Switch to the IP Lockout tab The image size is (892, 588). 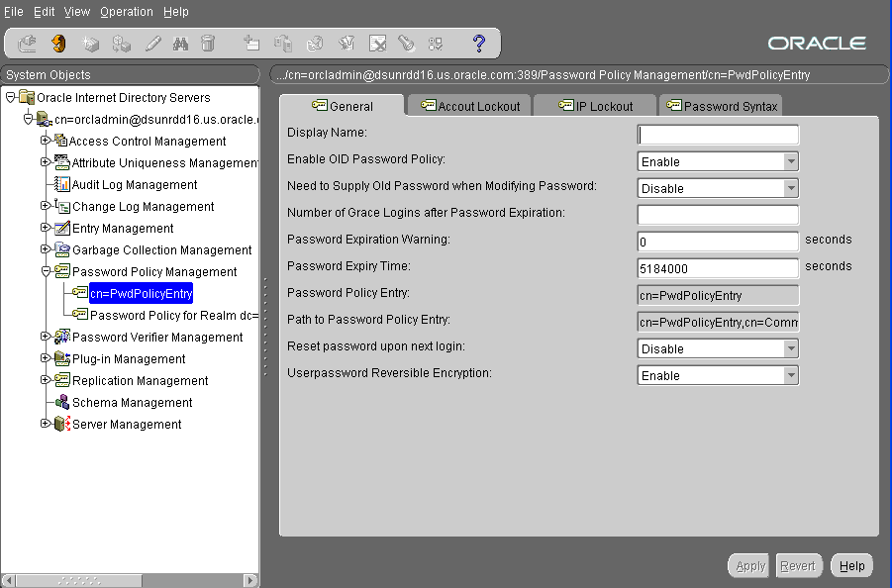tap(595, 106)
